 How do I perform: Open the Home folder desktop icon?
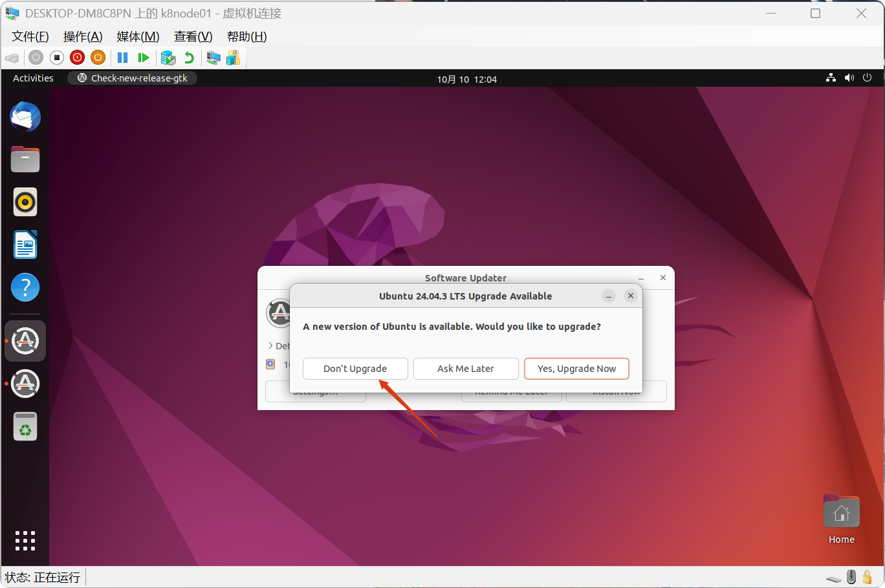842,520
